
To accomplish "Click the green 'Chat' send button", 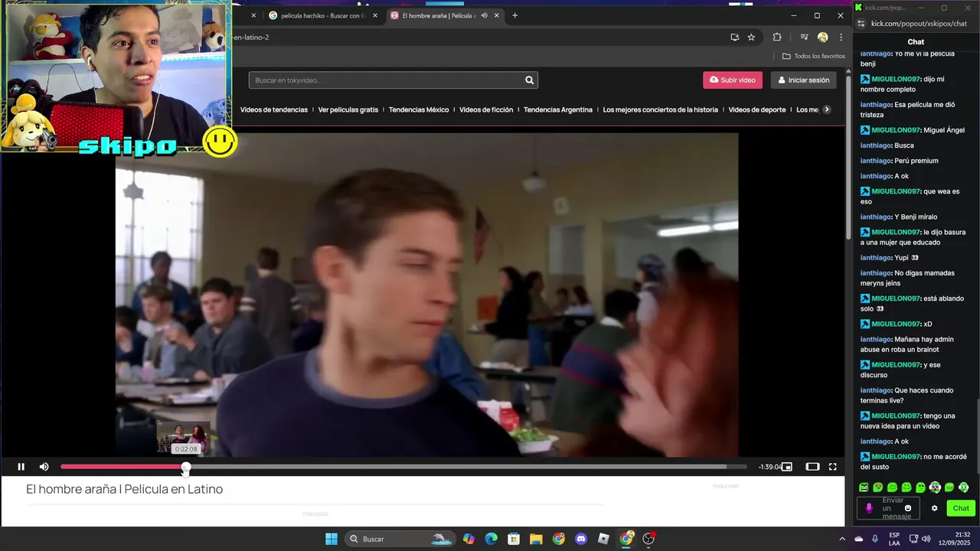I will (961, 508).
